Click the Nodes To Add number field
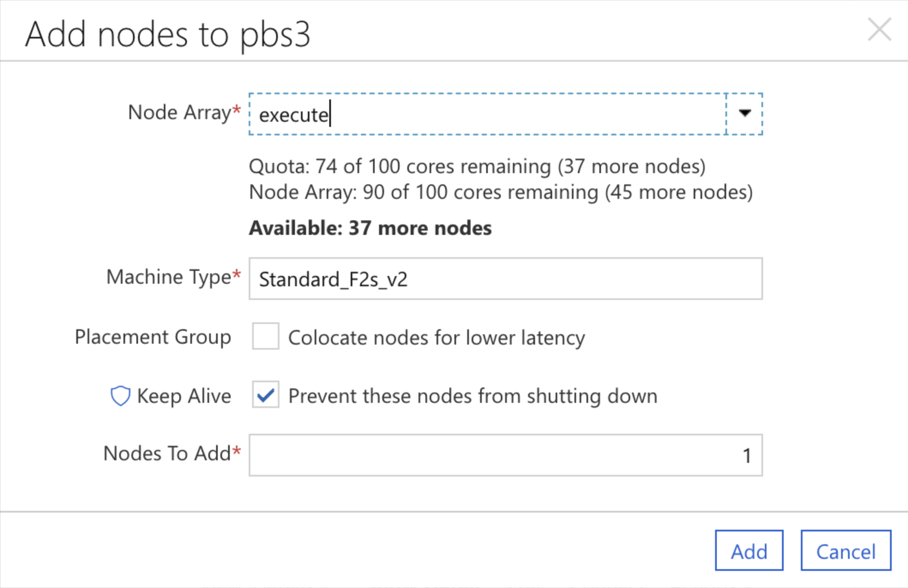The image size is (908, 588). tap(505, 455)
